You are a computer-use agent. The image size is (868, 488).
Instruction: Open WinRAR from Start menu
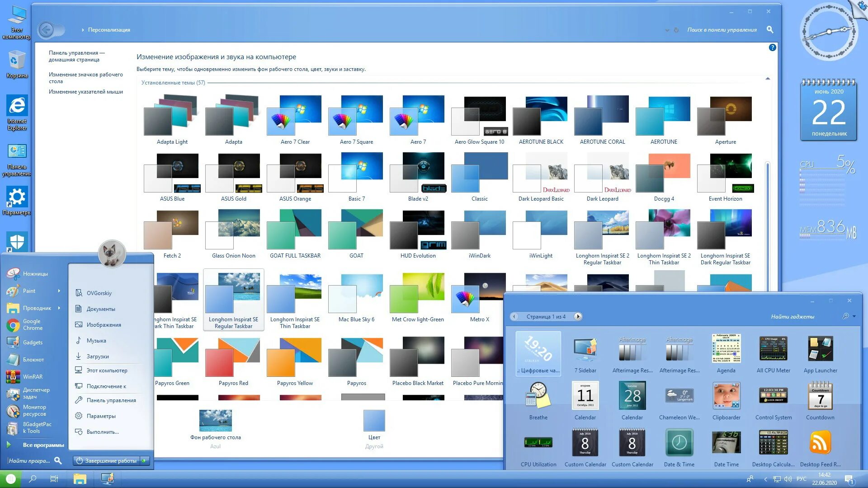point(32,376)
